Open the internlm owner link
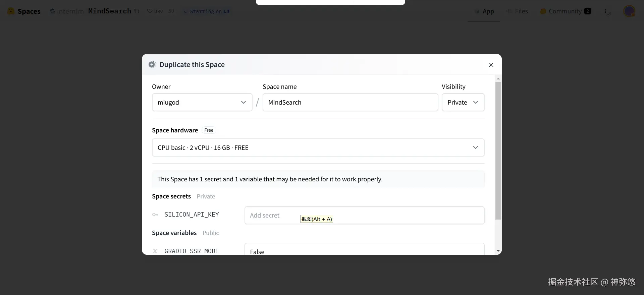This screenshot has height=295, width=644. (70, 11)
